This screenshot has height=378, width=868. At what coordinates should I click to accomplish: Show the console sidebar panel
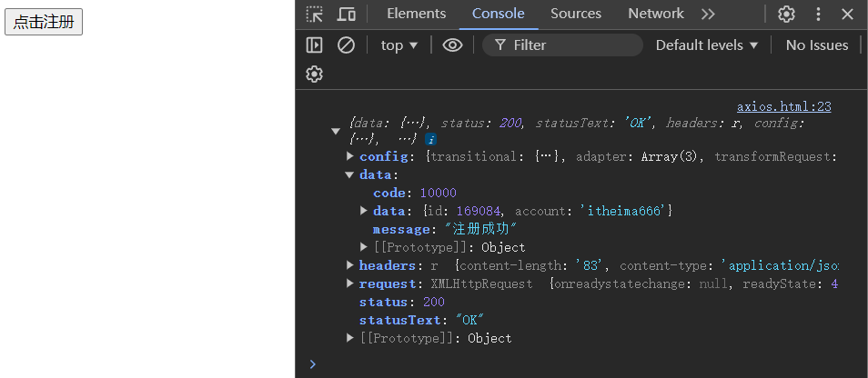point(314,45)
